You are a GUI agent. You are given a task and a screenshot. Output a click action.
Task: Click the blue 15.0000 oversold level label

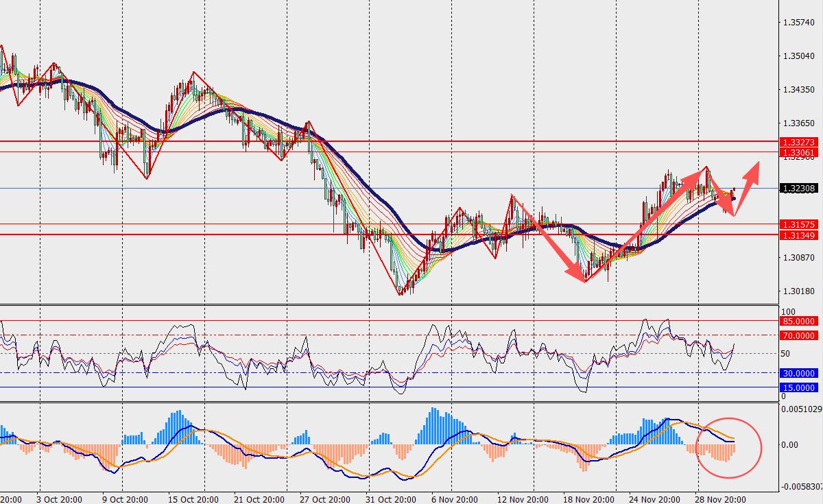pos(799,387)
